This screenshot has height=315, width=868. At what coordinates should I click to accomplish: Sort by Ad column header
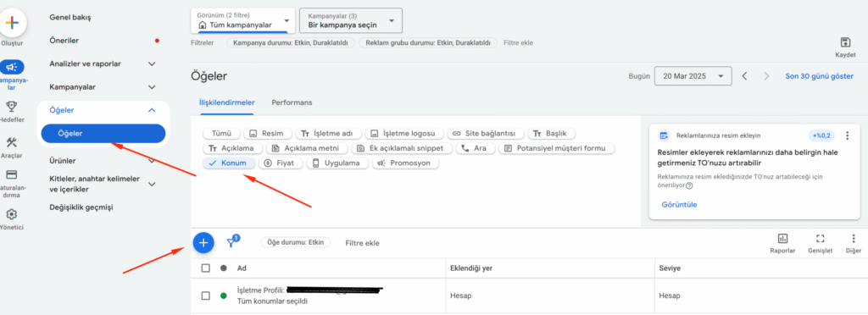pyautogui.click(x=242, y=268)
